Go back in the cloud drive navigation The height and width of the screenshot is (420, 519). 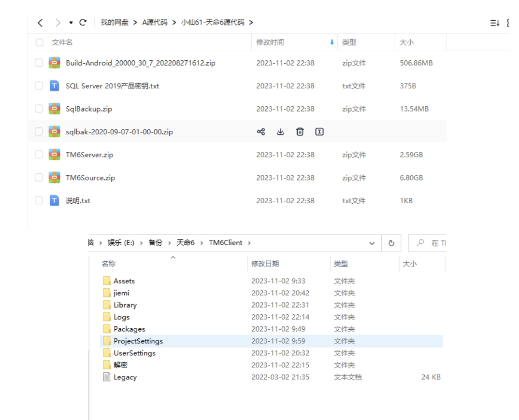[41, 23]
